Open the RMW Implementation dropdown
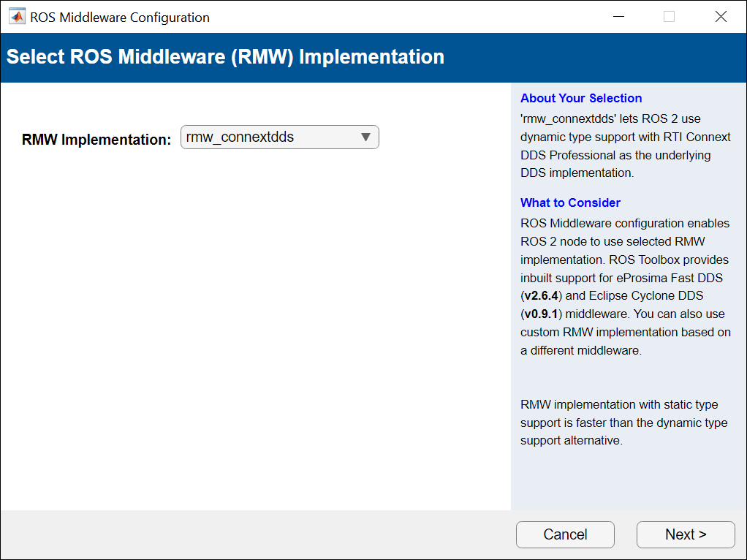The width and height of the screenshot is (747, 560). 280,137
